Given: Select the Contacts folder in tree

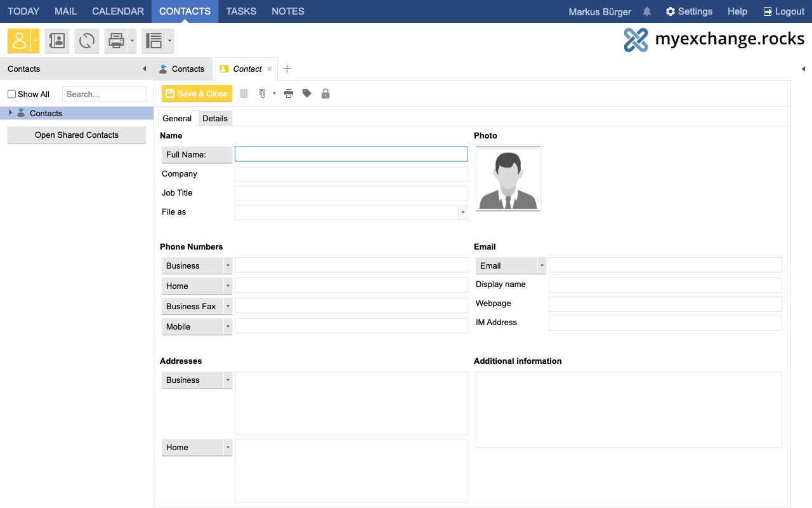Looking at the screenshot, I should pos(77,113).
